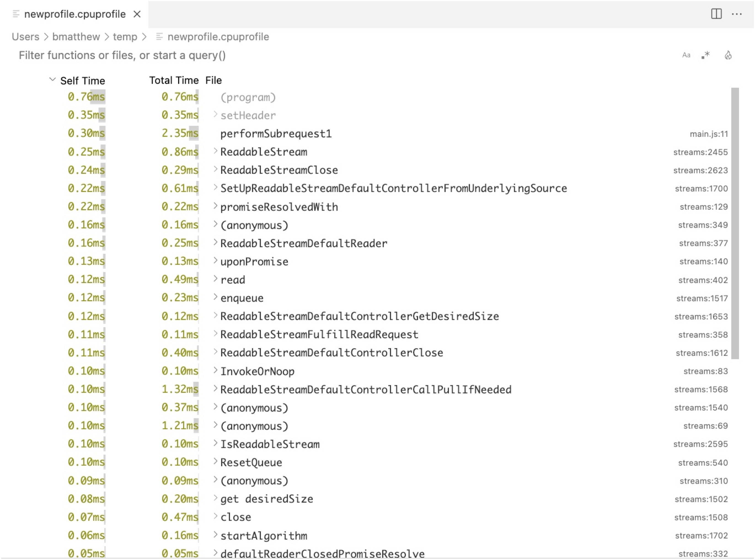The height and width of the screenshot is (560, 755).
Task: Close the newprofile.cpuprofile tab
Action: (137, 14)
